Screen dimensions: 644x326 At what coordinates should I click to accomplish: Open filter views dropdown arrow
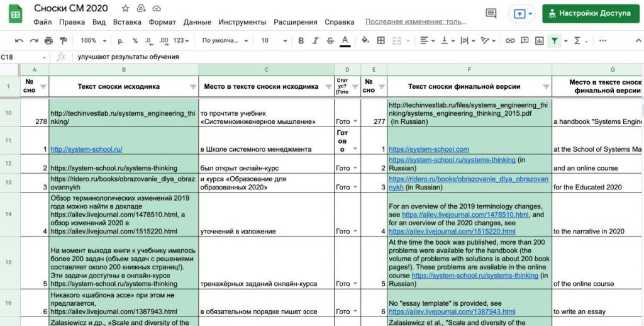point(565,41)
